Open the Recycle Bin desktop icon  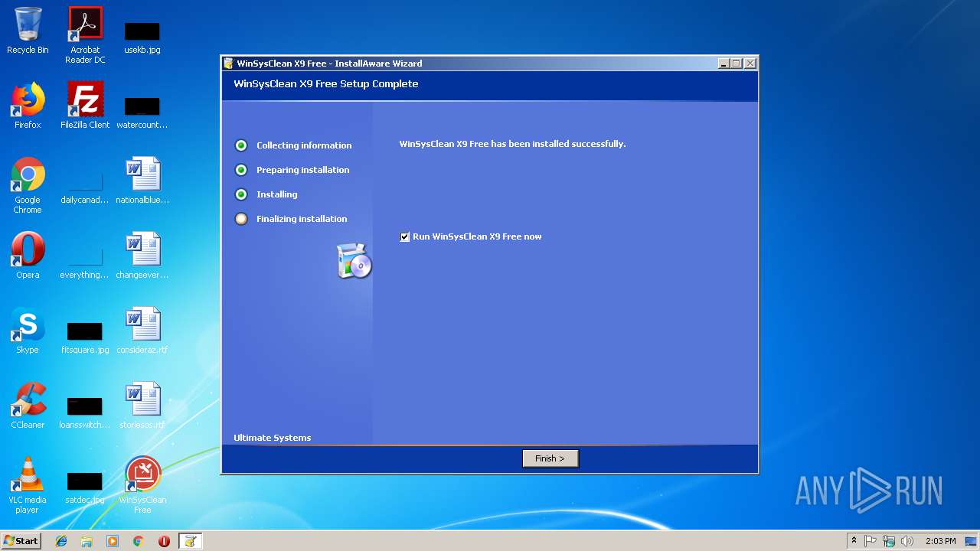pyautogui.click(x=28, y=31)
